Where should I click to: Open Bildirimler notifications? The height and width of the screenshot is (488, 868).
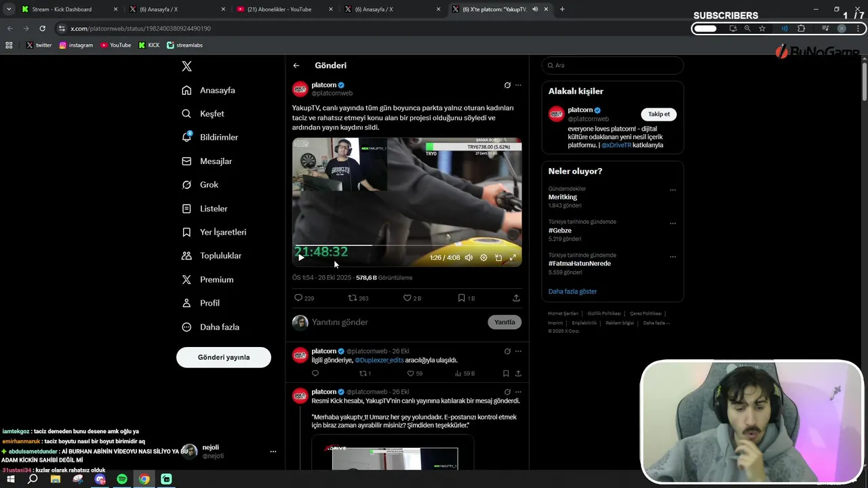210,138
